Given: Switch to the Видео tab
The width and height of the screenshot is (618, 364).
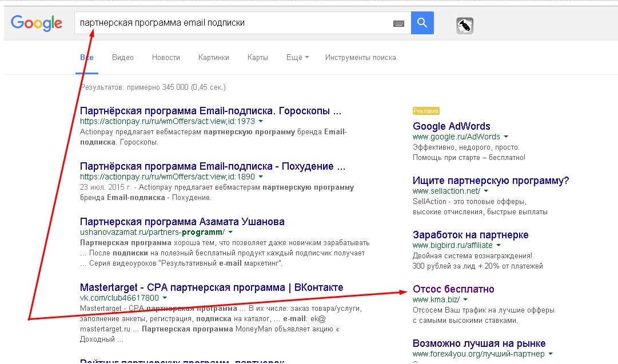Looking at the screenshot, I should (123, 58).
